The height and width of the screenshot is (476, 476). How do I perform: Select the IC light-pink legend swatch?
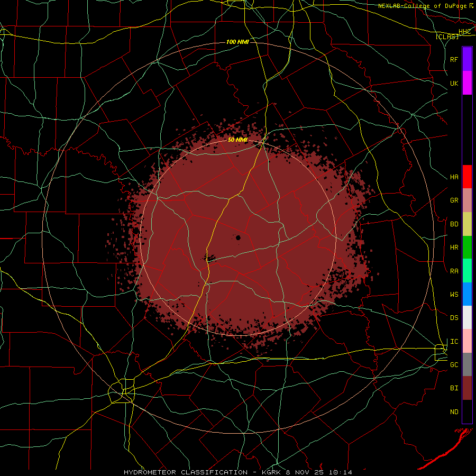467,341
